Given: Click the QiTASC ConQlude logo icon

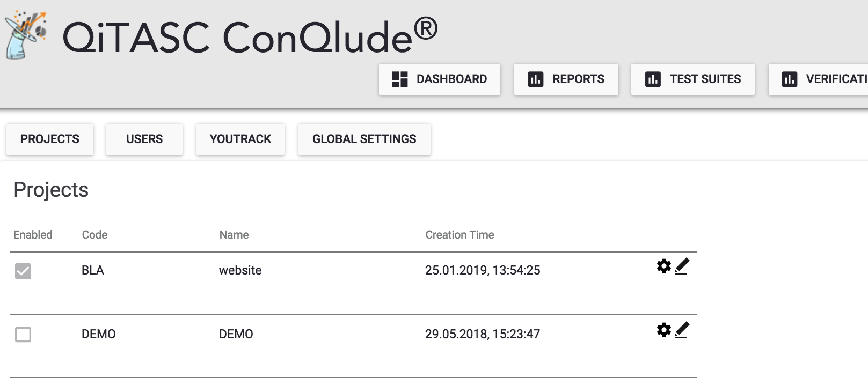Looking at the screenshot, I should (x=25, y=34).
